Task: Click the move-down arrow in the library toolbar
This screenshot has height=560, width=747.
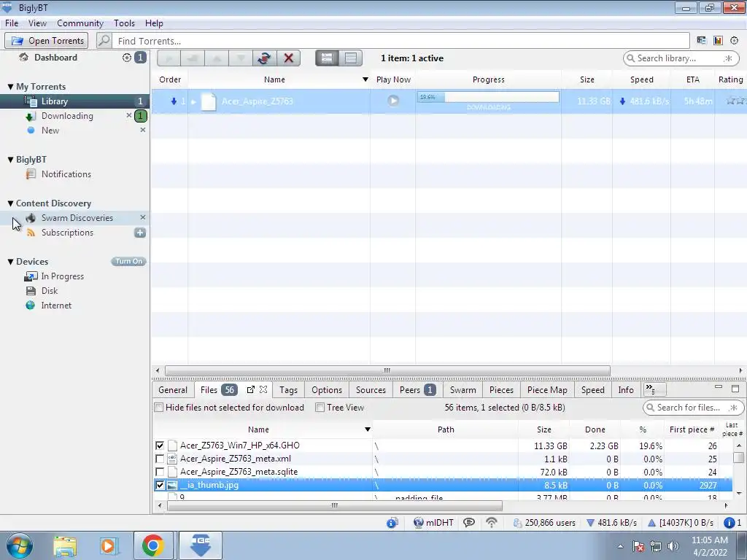Action: click(241, 58)
